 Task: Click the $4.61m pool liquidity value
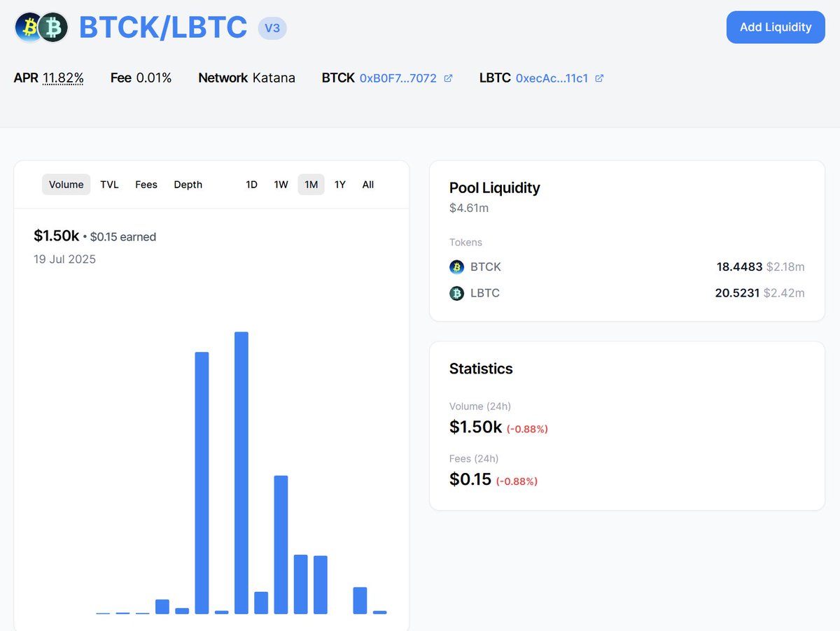(x=469, y=208)
